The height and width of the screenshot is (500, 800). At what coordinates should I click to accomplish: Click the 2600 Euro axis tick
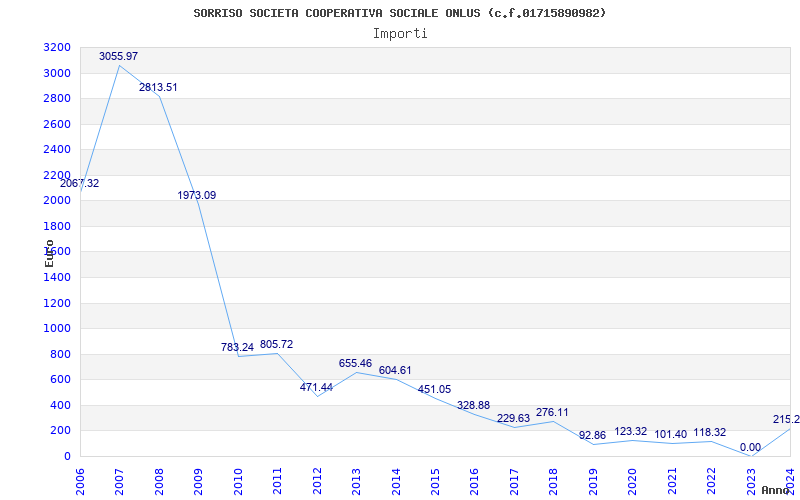tap(57, 124)
